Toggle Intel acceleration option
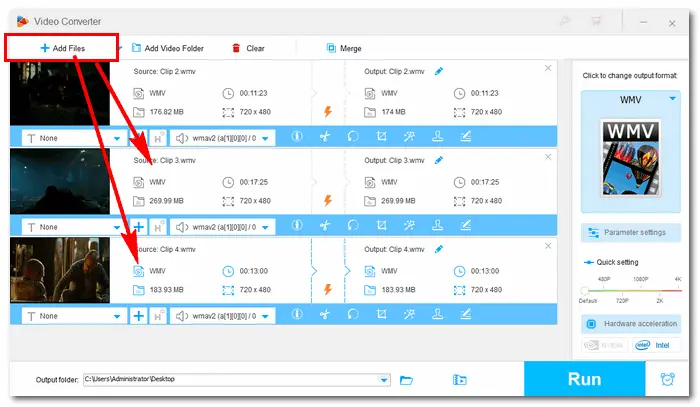 coord(656,345)
